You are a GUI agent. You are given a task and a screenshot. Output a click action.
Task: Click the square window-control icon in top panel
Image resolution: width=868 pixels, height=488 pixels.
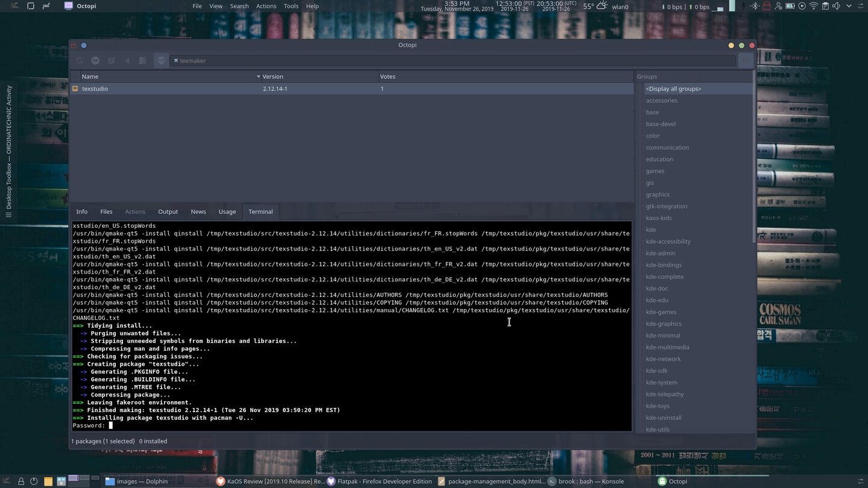(31, 6)
